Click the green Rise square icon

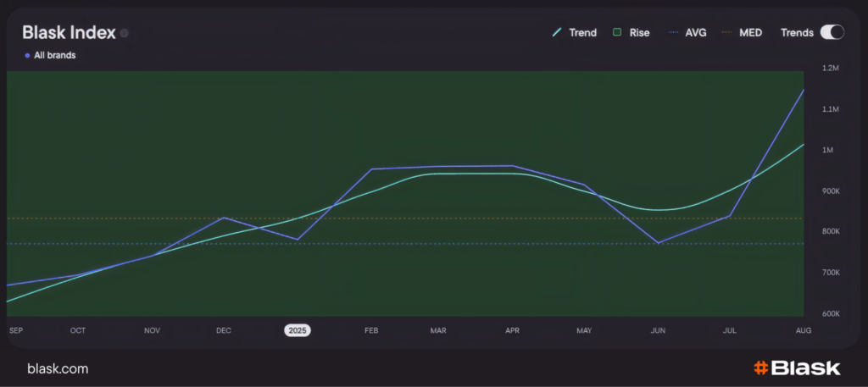click(618, 33)
